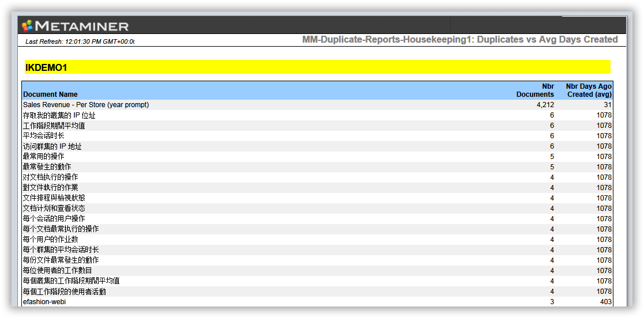Screen dimensions: 644x318
Task: Select the 每个用户的作业数 document name
Action: 51,239
